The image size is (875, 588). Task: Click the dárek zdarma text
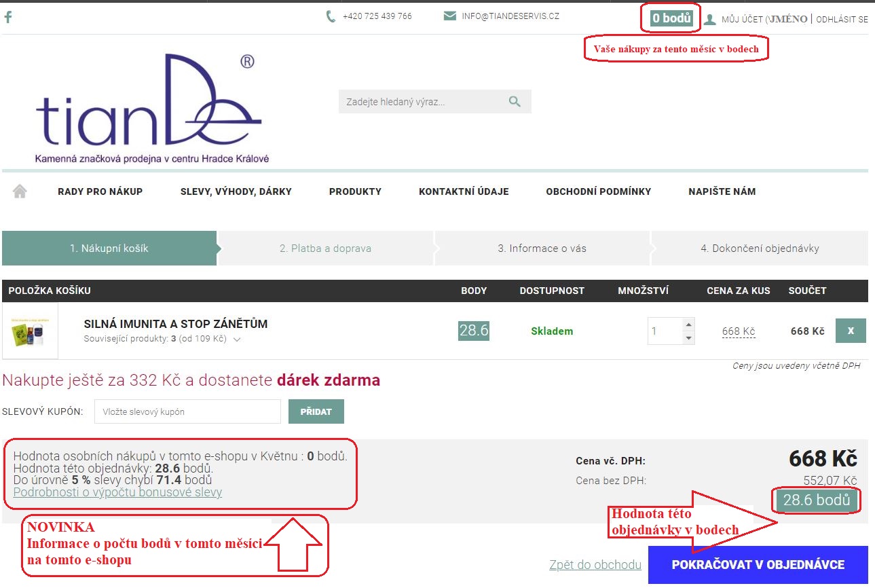coord(329,380)
